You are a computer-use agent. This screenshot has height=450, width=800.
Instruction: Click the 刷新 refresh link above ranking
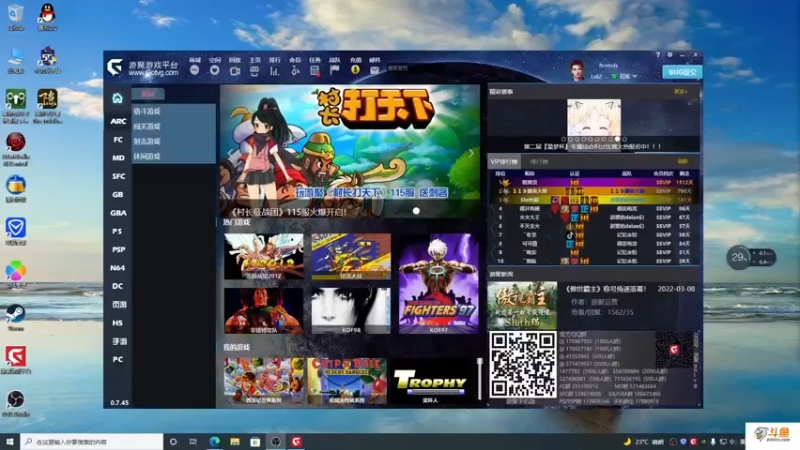click(x=682, y=162)
